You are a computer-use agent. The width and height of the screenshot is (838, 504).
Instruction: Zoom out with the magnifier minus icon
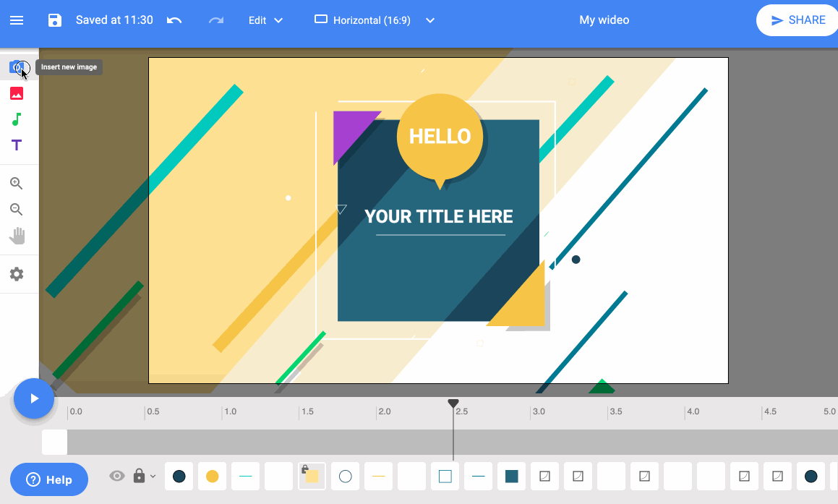tap(17, 209)
